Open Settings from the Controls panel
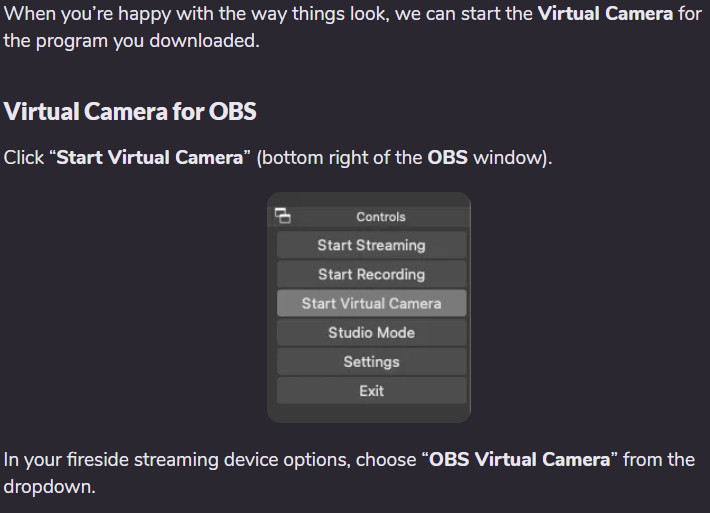 (x=371, y=362)
